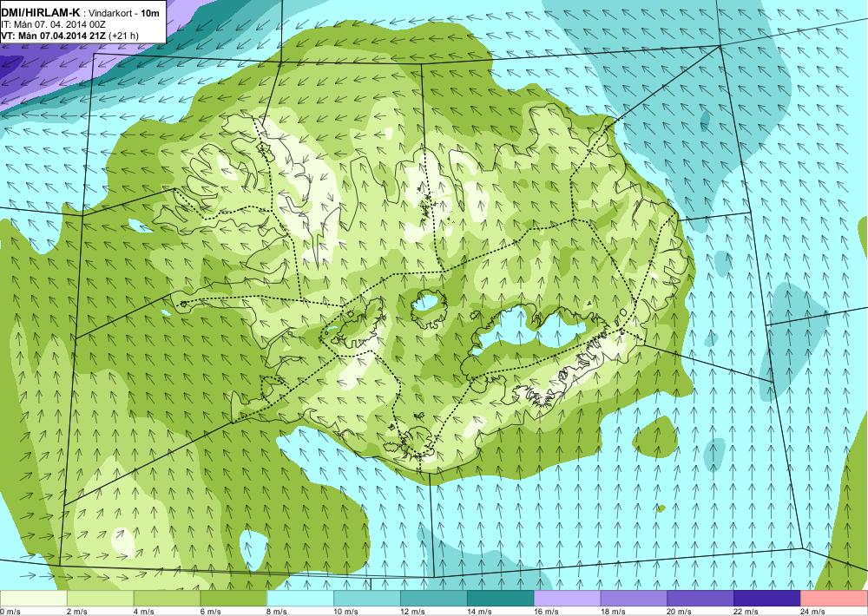Pick the 12–14 m/s teal legend swatch
This screenshot has width=868, height=616.
433,599
